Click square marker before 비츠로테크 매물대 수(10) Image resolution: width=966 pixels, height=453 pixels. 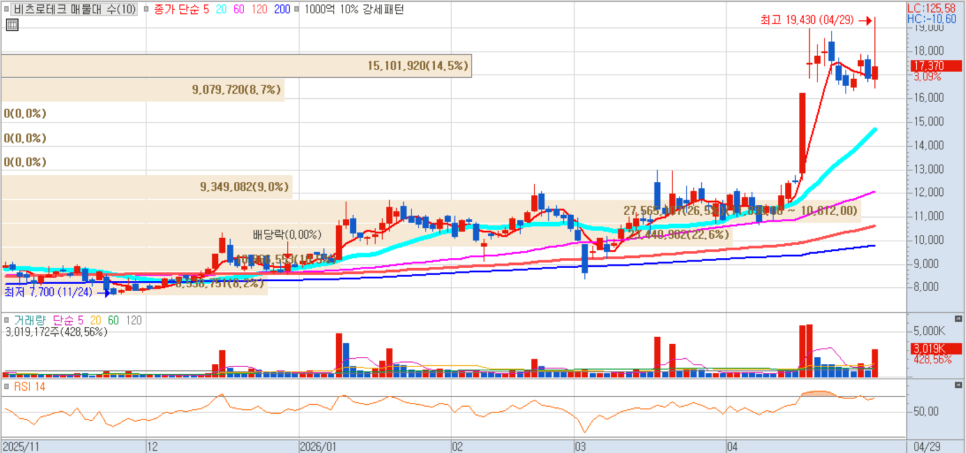[7, 10]
